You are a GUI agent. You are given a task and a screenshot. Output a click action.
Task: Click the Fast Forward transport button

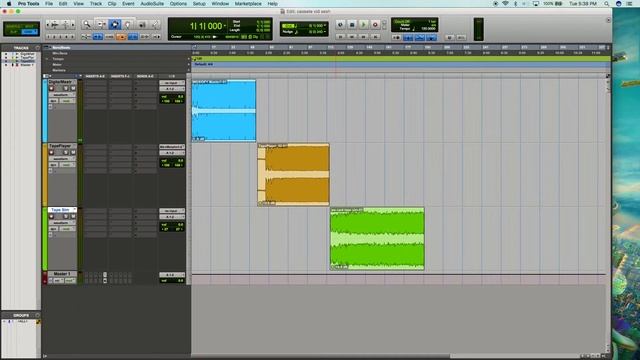(x=363, y=37)
